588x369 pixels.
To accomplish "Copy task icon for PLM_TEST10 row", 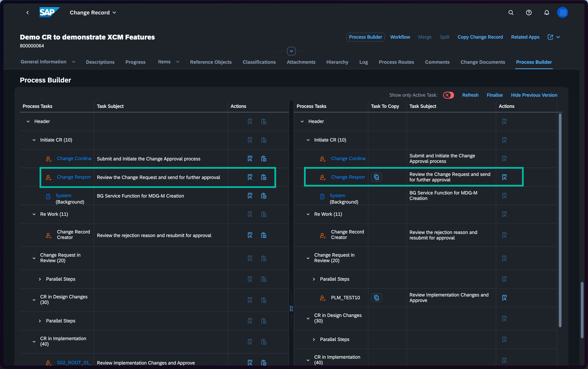I will point(377,298).
